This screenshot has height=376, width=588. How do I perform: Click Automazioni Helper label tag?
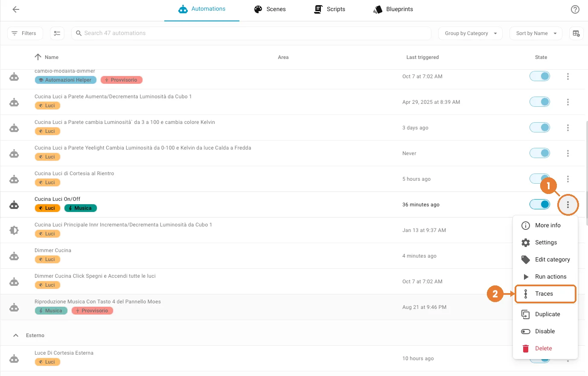pos(66,80)
